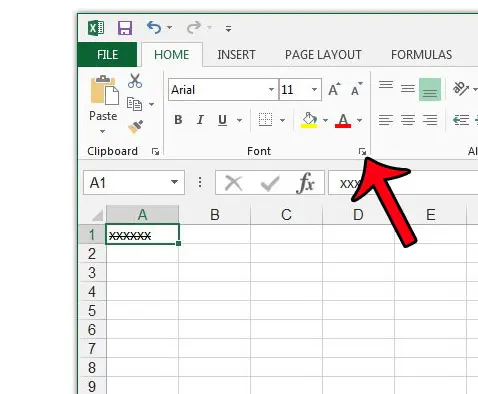The image size is (478, 394).
Task: Click the font size 11 box
Action: pos(294,90)
